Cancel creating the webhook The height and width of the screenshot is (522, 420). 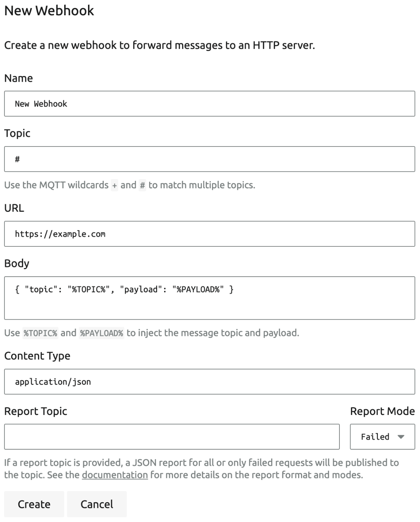(97, 504)
